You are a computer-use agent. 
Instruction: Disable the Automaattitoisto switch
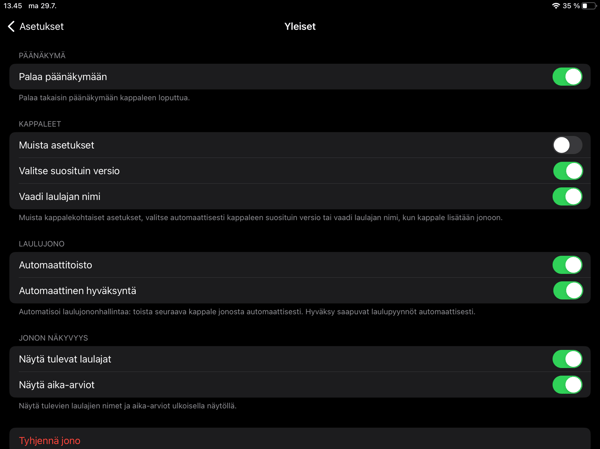point(567,265)
